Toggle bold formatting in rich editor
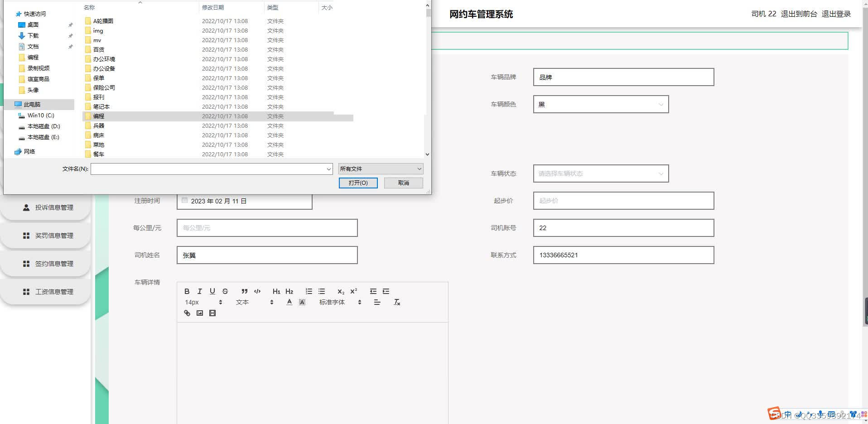The height and width of the screenshot is (424, 868). [x=187, y=291]
